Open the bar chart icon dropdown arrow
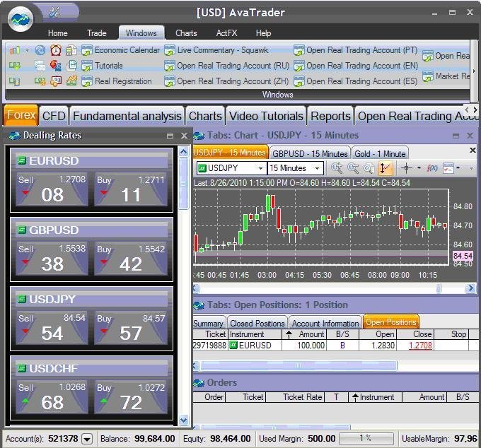The image size is (481, 448). point(27,50)
